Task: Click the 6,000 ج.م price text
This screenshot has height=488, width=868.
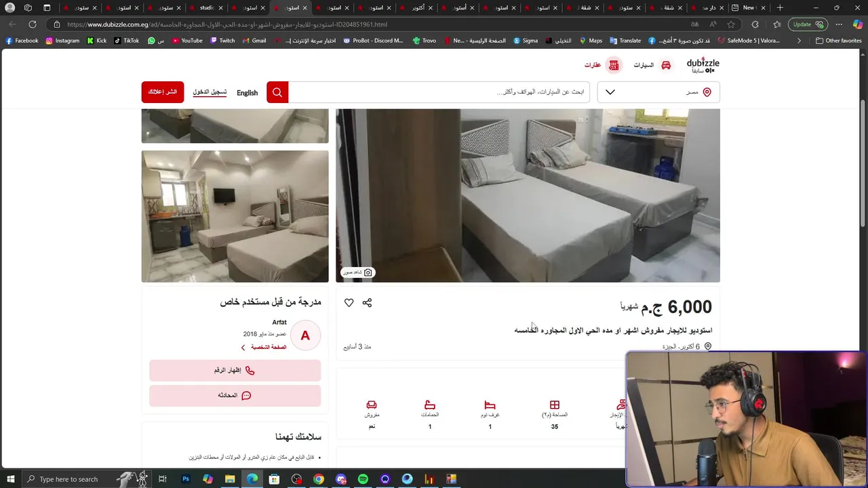Action: point(677,307)
